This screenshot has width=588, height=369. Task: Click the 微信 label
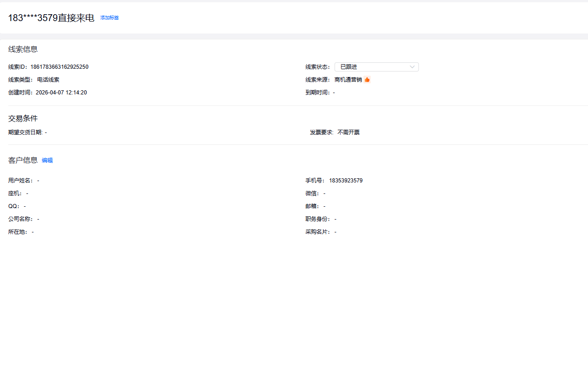pyautogui.click(x=313, y=193)
